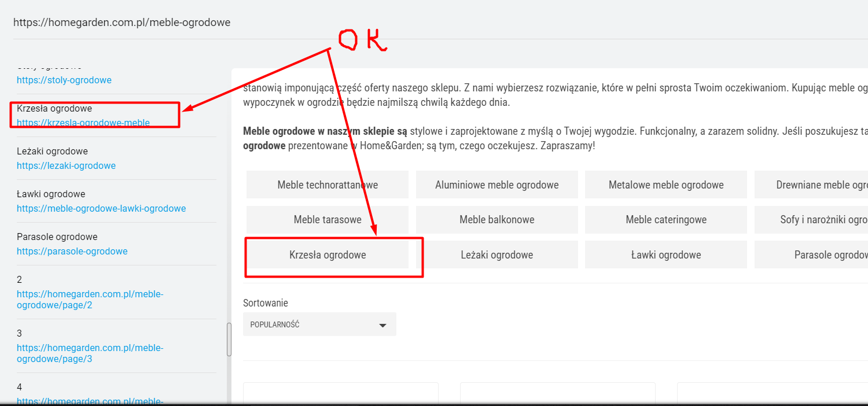868x406 pixels.
Task: Click the sidebar entry labeled '2'
Action: [20, 279]
